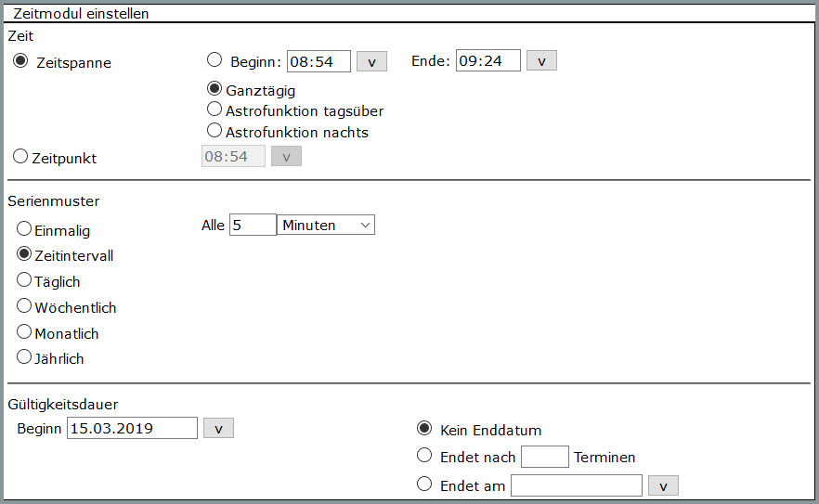This screenshot has width=819, height=504.
Task: Choose the Einmalig series pattern
Action: (24, 228)
